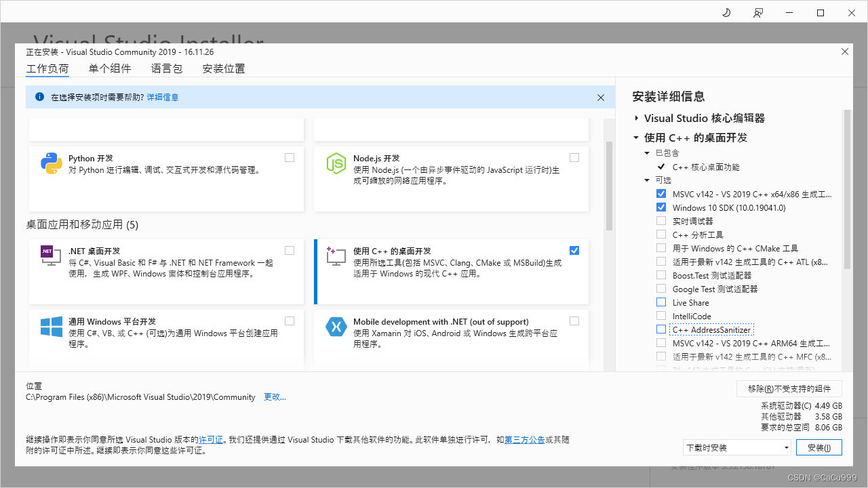
Task: Click the C++ desktop development icon
Action: click(336, 256)
